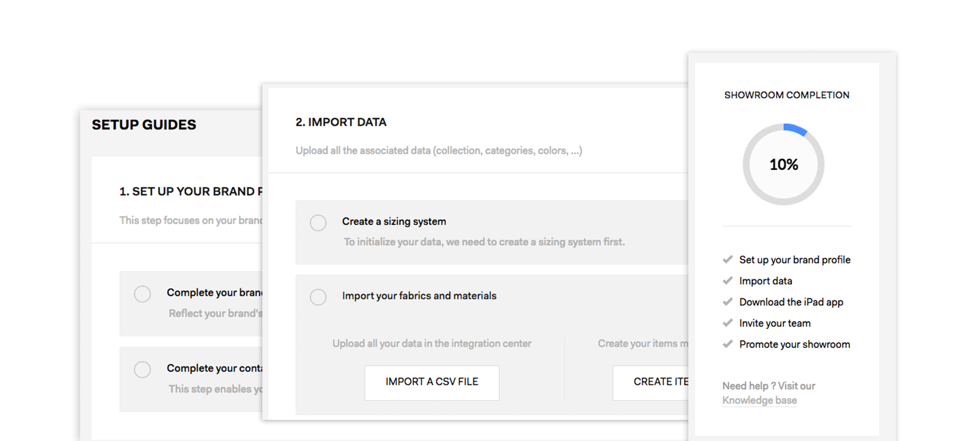Click 'Upload all your data in the integration center'
The height and width of the screenshot is (441, 980).
pos(432,343)
